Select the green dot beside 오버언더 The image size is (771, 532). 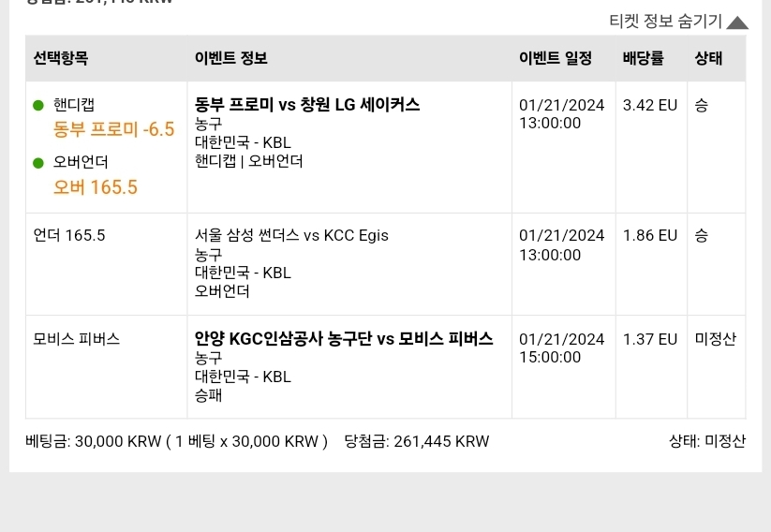(38, 163)
